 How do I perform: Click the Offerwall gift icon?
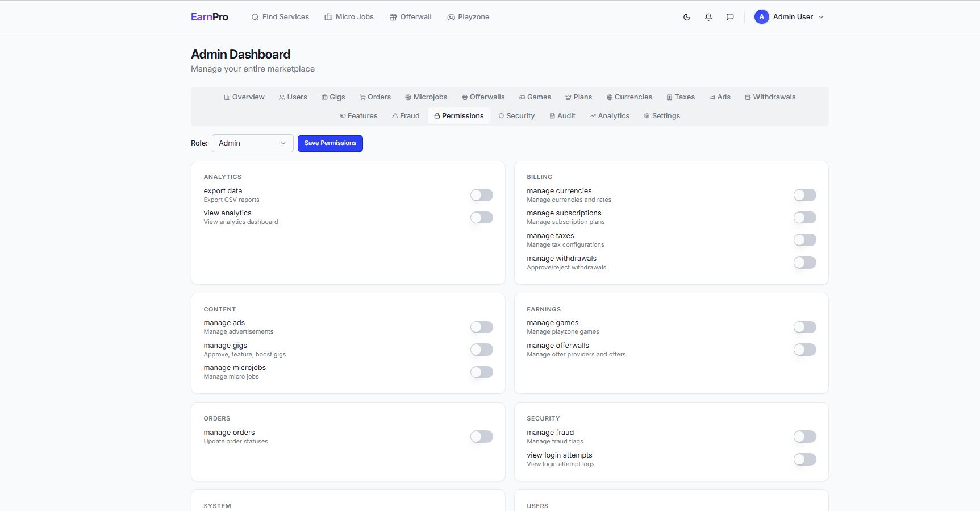pos(393,17)
